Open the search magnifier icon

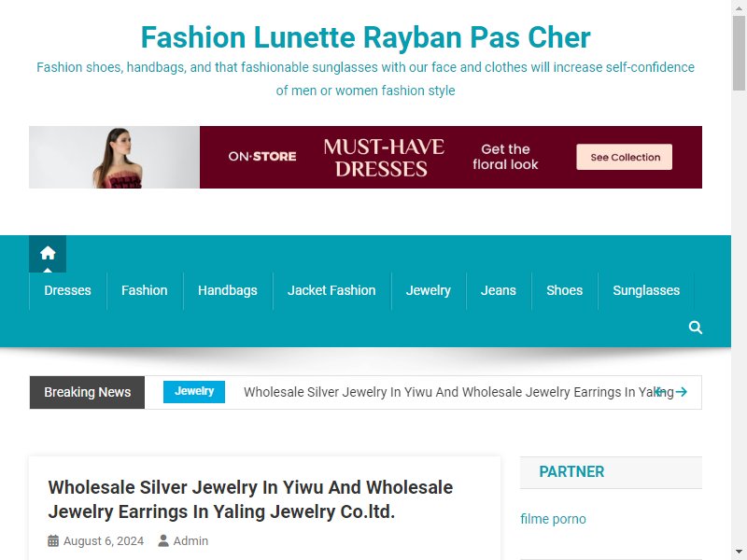pos(695,328)
